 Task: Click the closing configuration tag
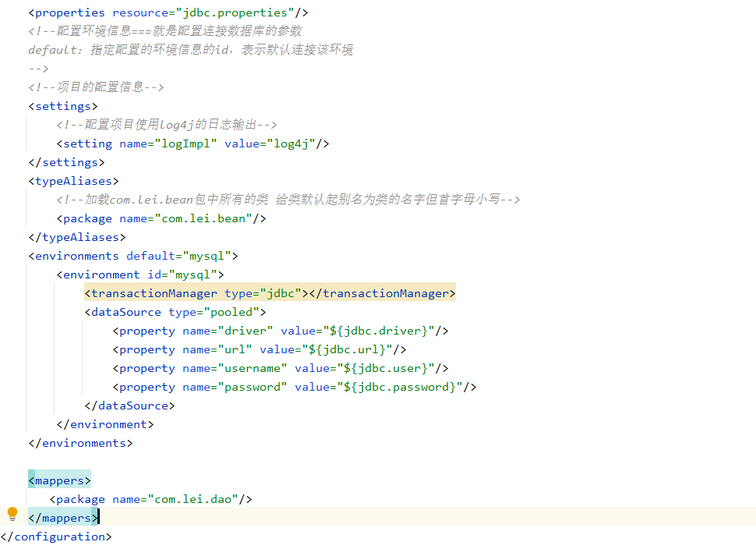coord(56,537)
